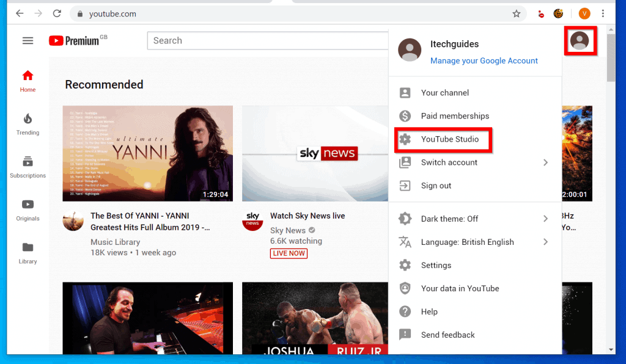Open Subscriptions from sidebar
This screenshot has width=626, height=364.
pos(28,167)
